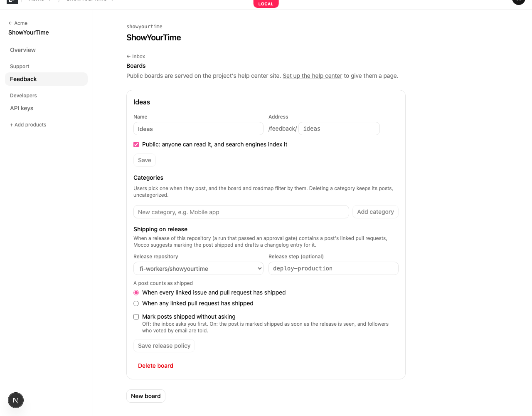The width and height of the screenshot is (532, 416).
Task: Open the Release repository dropdown
Action: pos(198,268)
